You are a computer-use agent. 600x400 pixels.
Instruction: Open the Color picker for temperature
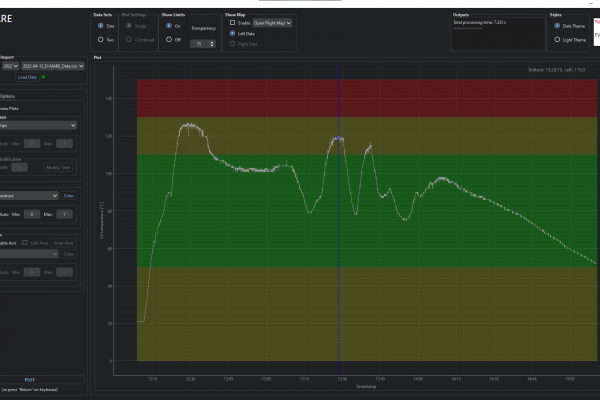[x=69, y=196]
